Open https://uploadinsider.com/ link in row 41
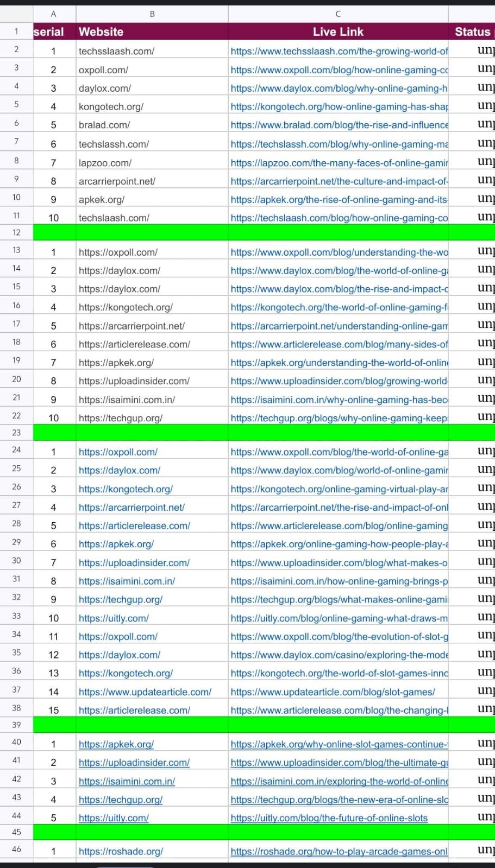 [134, 763]
